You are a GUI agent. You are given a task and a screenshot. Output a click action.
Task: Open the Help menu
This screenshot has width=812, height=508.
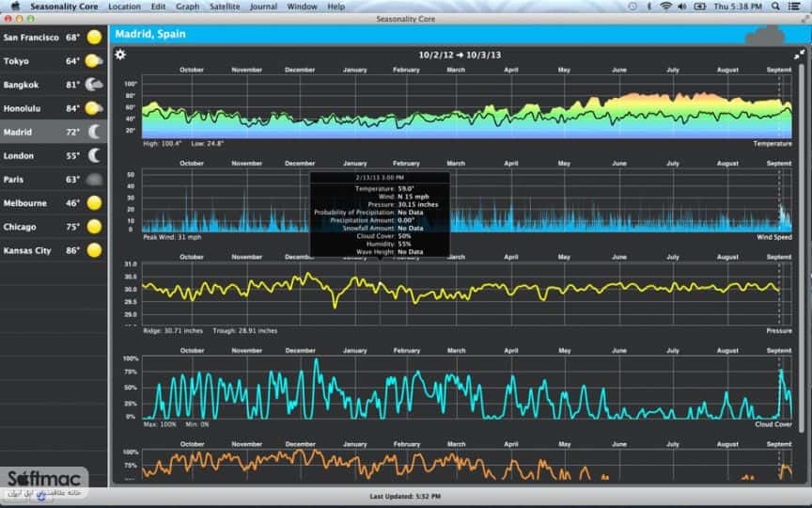click(336, 7)
